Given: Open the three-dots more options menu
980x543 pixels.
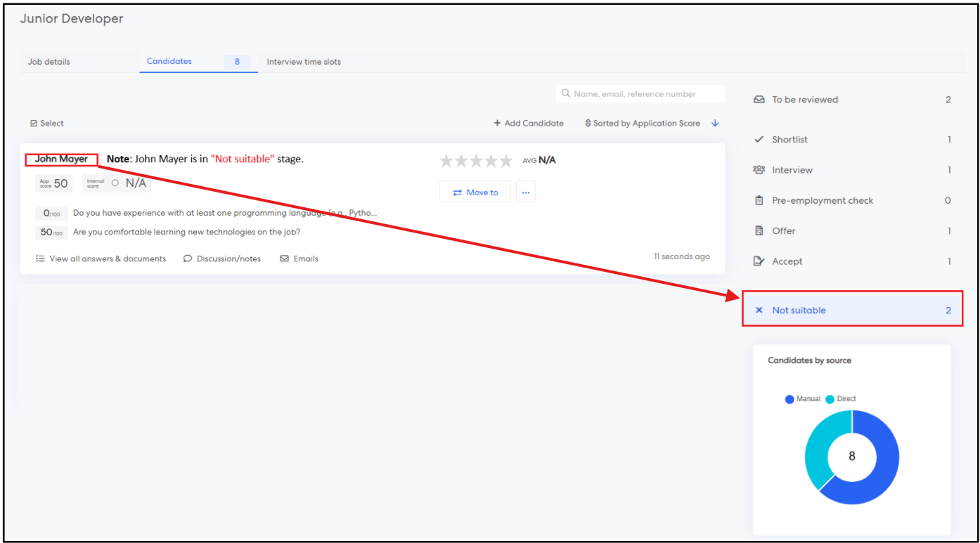Looking at the screenshot, I should [x=525, y=192].
